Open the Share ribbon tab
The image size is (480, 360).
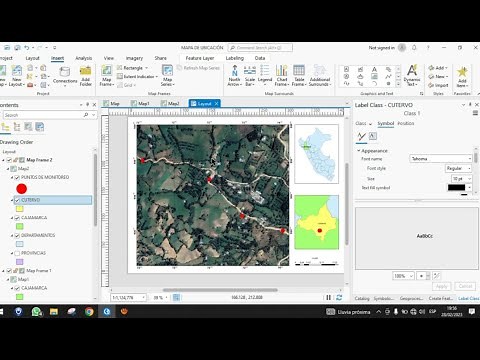click(x=160, y=58)
